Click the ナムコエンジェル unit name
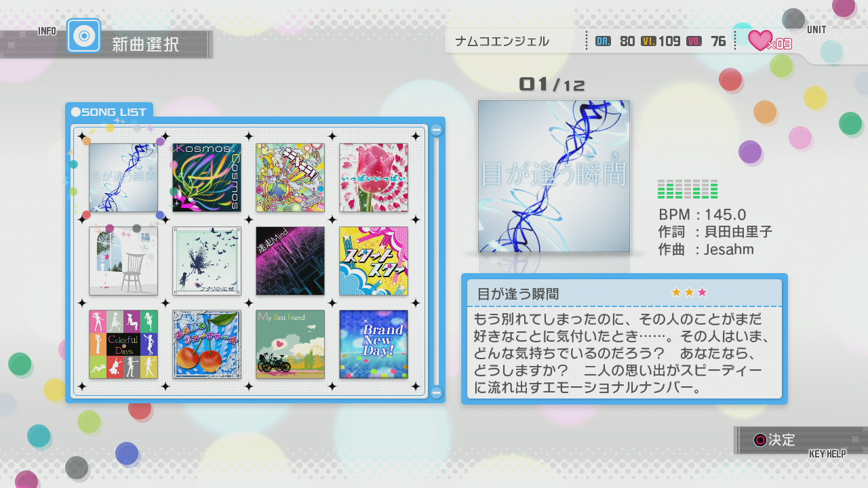Screen dimensions: 868x488 [x=502, y=41]
